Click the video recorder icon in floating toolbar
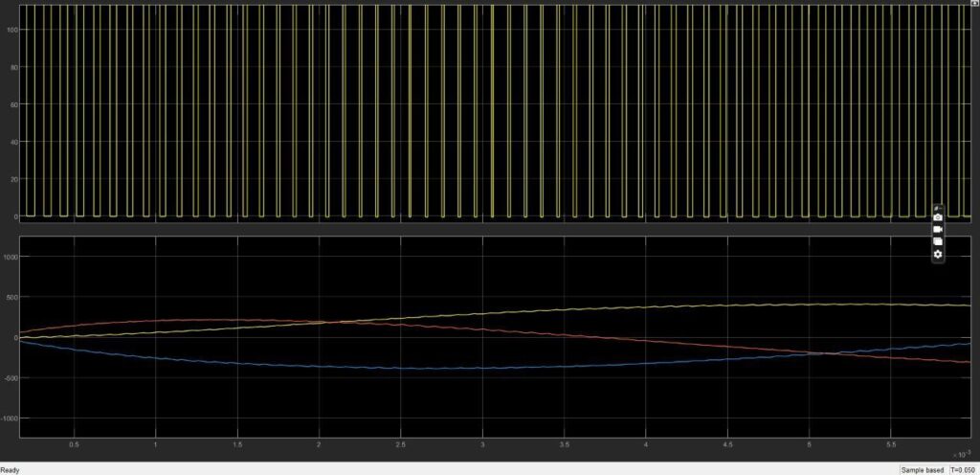The image size is (980, 475). pyautogui.click(x=938, y=230)
